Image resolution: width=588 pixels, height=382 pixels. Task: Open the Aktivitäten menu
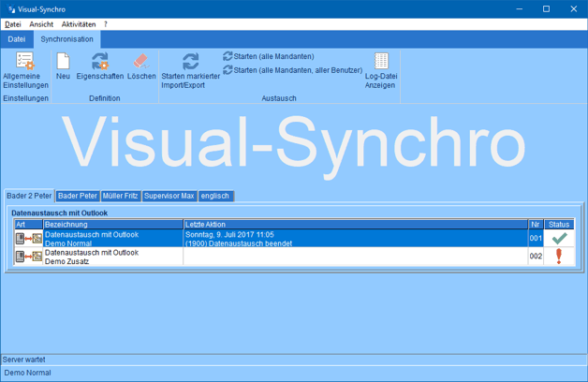(79, 24)
